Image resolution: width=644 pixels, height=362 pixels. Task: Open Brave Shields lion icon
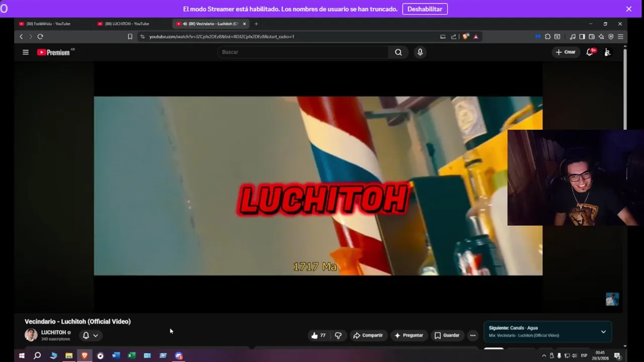[466, 37]
